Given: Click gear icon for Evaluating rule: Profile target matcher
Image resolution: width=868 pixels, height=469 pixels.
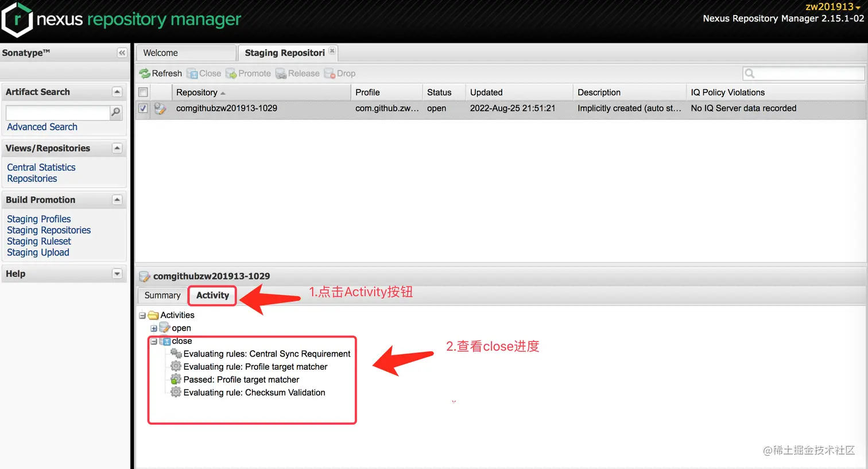Looking at the screenshot, I should (x=176, y=366).
